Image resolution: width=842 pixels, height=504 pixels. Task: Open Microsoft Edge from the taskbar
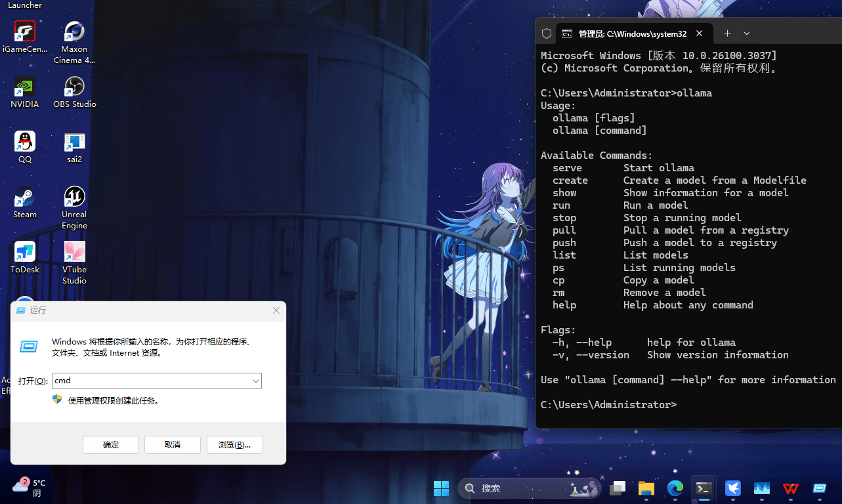click(675, 488)
